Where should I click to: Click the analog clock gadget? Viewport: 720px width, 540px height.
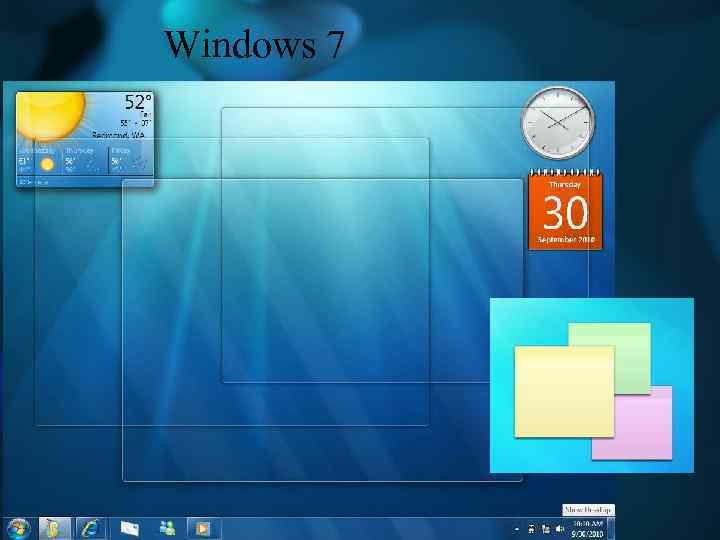click(557, 123)
